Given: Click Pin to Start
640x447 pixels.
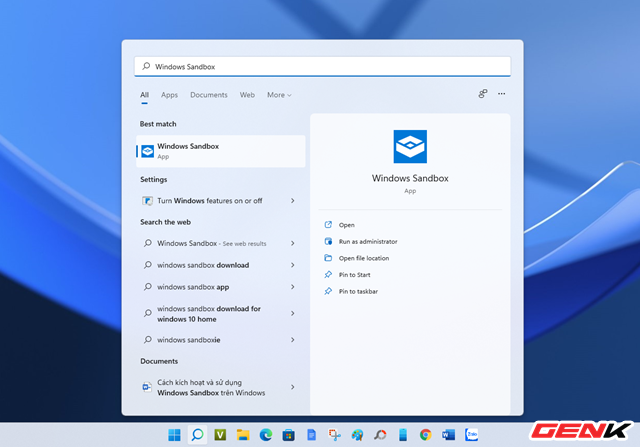Looking at the screenshot, I should pyautogui.click(x=354, y=275).
